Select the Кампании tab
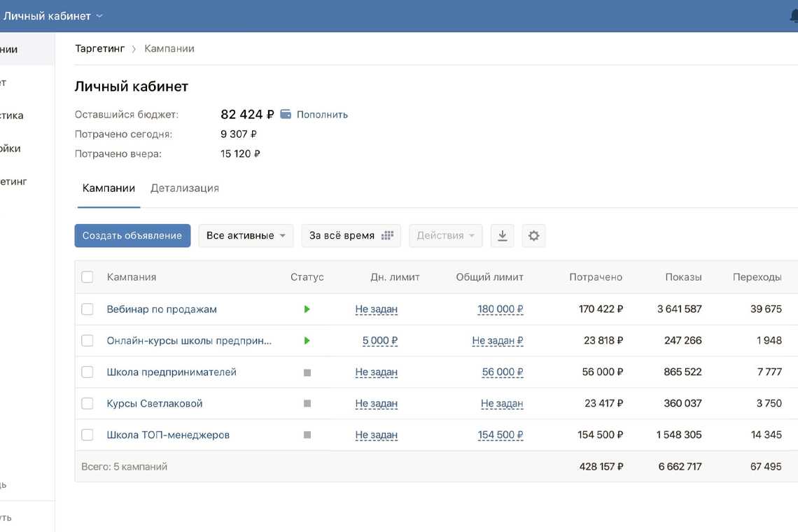The image size is (798, 532). [108, 188]
